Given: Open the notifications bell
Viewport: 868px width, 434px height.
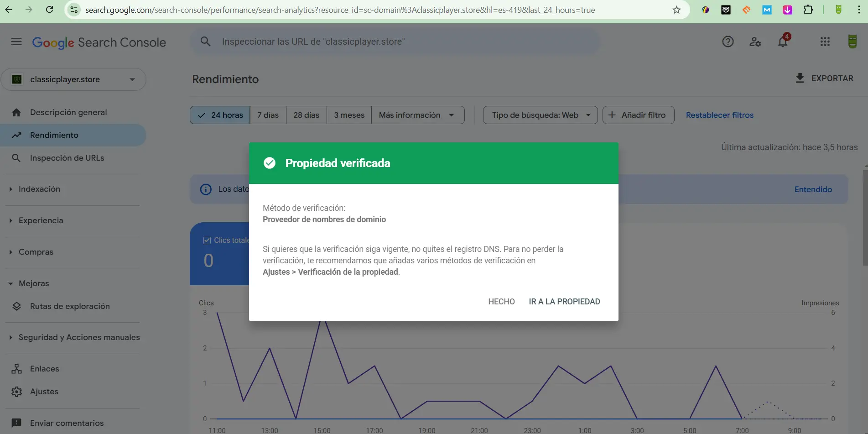Looking at the screenshot, I should [783, 42].
